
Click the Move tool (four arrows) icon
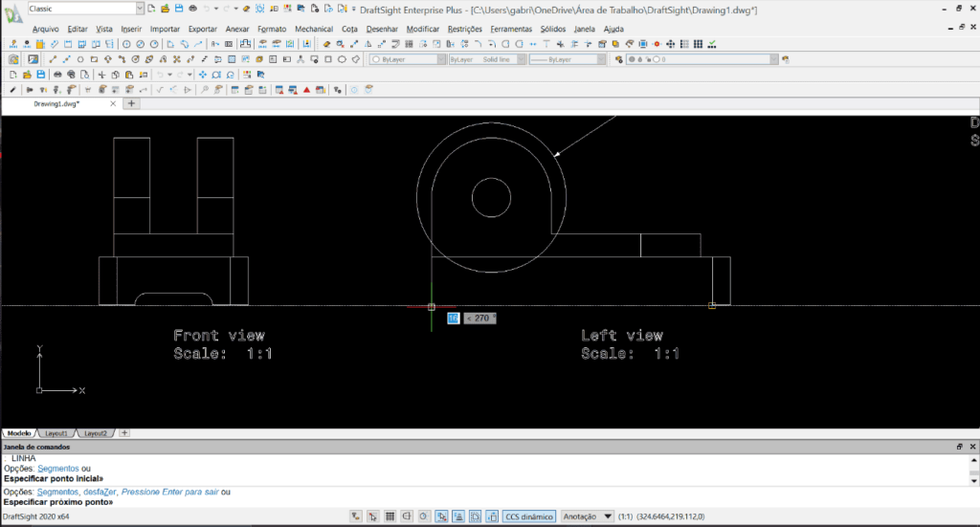tap(671, 44)
